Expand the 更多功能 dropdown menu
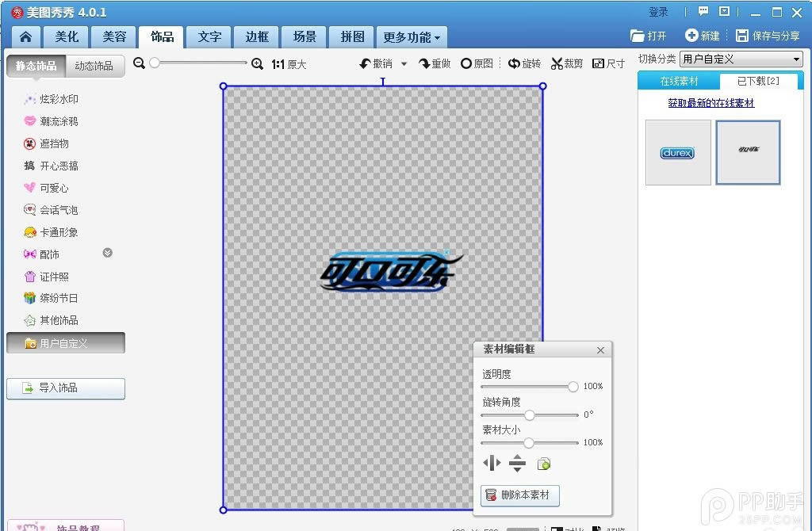The image size is (812, 531). click(x=412, y=37)
